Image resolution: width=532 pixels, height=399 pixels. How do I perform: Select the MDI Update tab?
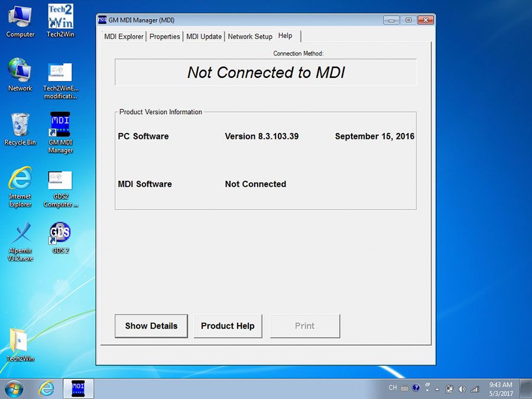click(204, 36)
